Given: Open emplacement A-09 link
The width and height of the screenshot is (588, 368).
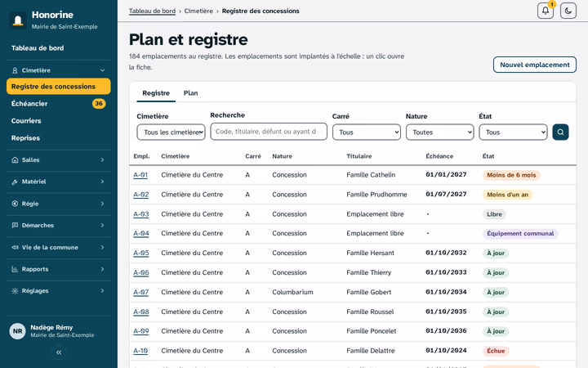Looking at the screenshot, I should [x=141, y=331].
